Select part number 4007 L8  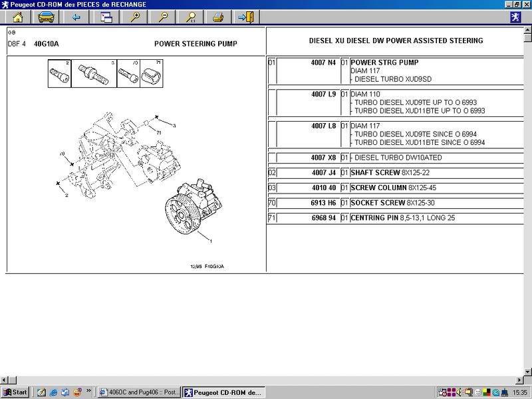point(323,126)
